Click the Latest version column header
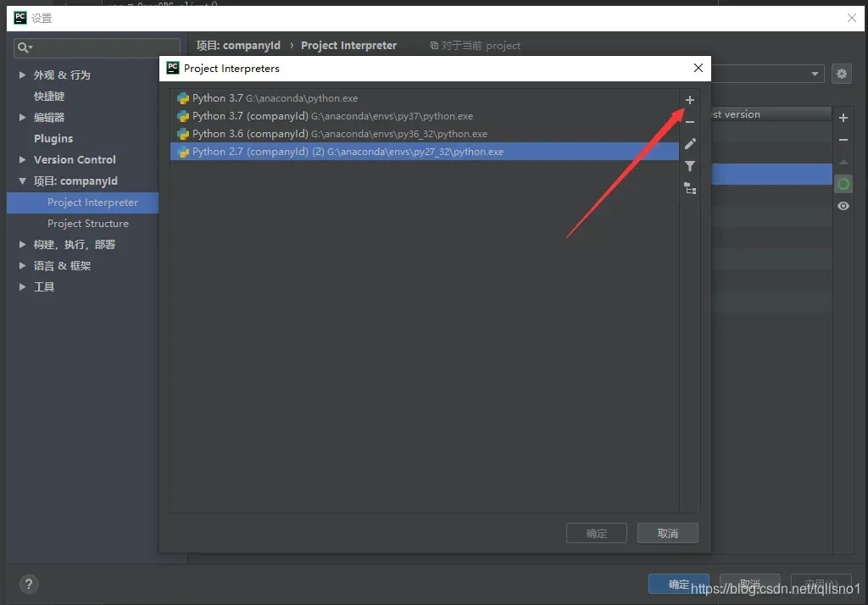Screen dimensions: 868x605 click(x=771, y=114)
